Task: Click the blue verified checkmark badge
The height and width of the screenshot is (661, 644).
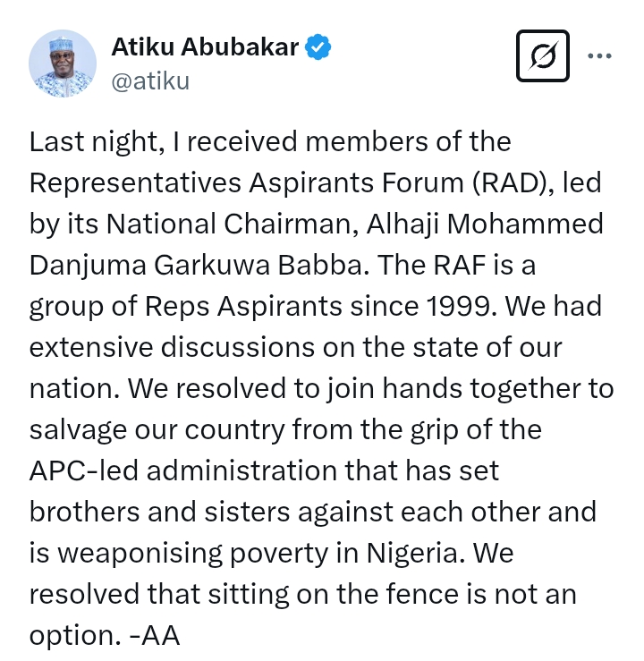Action: [318, 47]
